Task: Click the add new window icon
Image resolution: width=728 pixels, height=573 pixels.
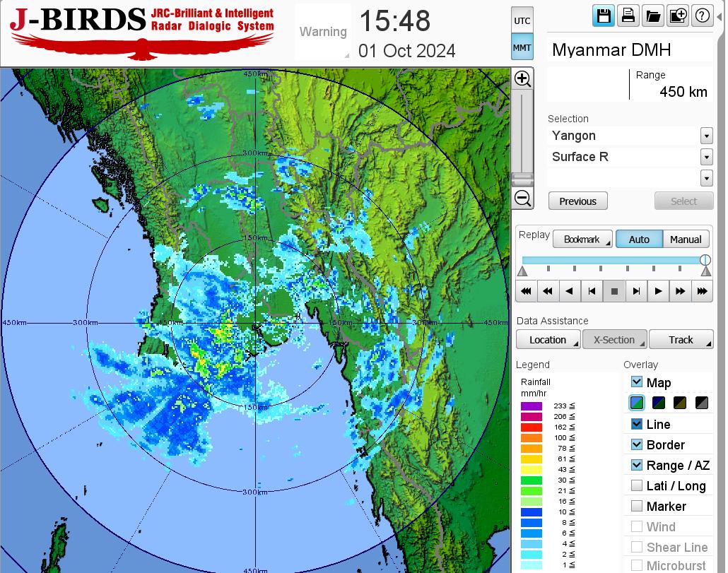Action: click(677, 16)
